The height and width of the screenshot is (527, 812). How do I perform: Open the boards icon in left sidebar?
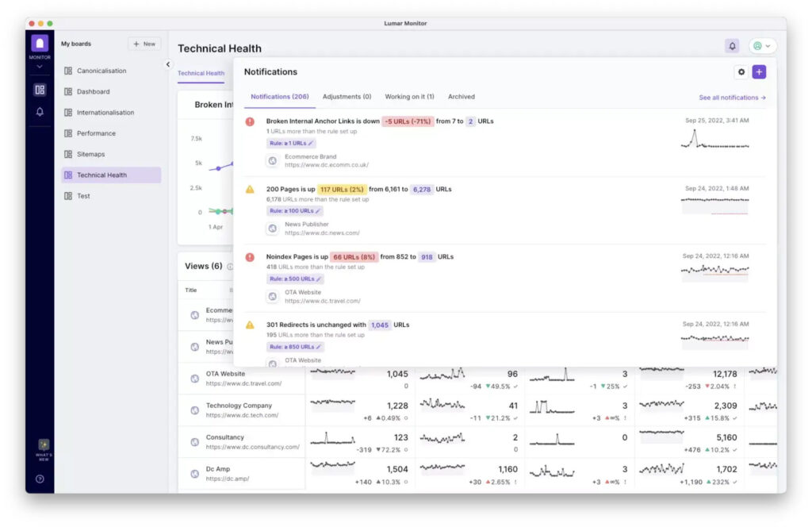(x=40, y=90)
